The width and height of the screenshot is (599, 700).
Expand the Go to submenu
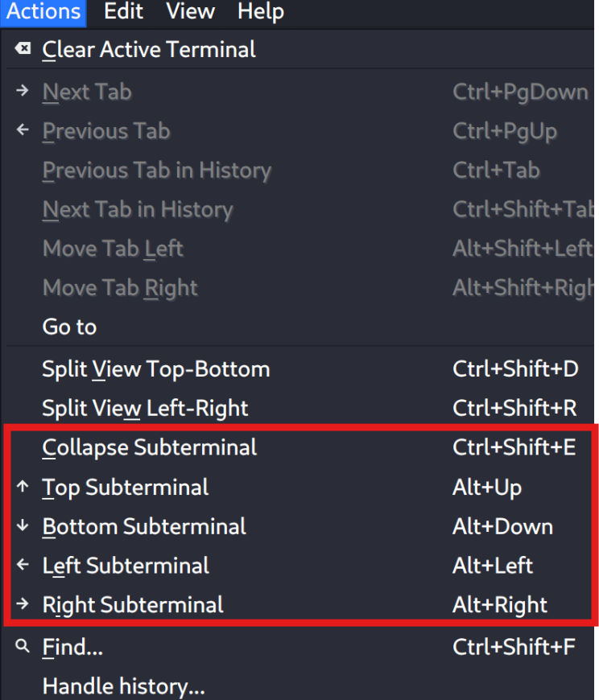click(69, 327)
